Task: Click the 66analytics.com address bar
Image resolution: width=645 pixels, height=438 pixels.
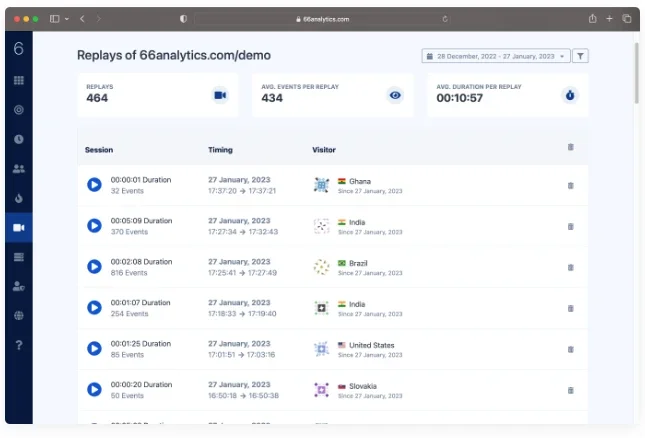Action: click(322, 19)
